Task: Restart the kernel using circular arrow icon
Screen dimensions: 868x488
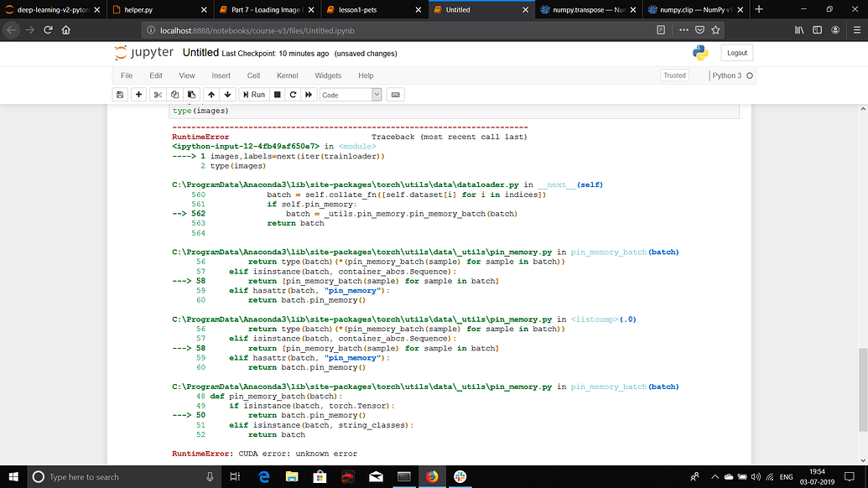Action: coord(293,95)
